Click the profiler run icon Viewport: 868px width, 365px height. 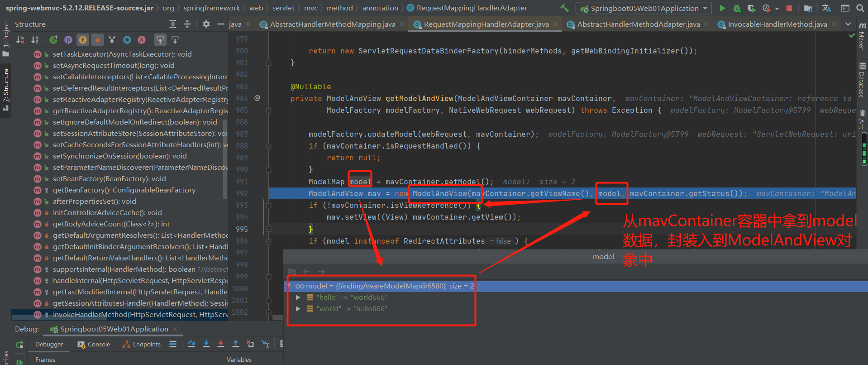pos(766,8)
